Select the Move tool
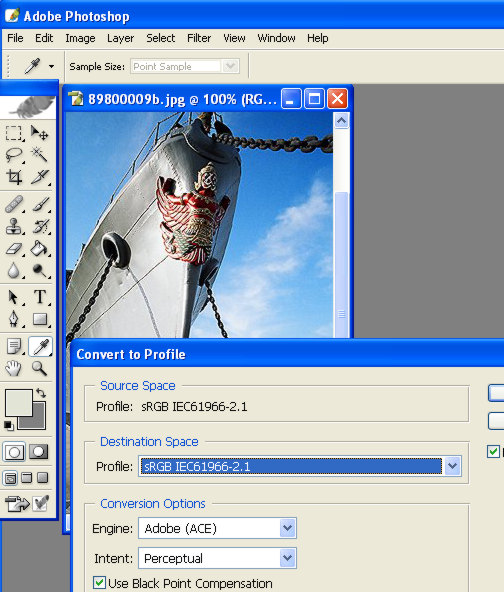The height and width of the screenshot is (592, 504). (x=39, y=133)
